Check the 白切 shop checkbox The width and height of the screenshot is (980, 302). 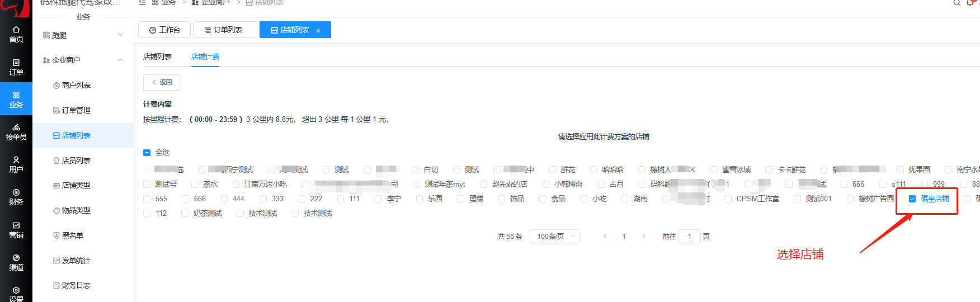pos(416,169)
